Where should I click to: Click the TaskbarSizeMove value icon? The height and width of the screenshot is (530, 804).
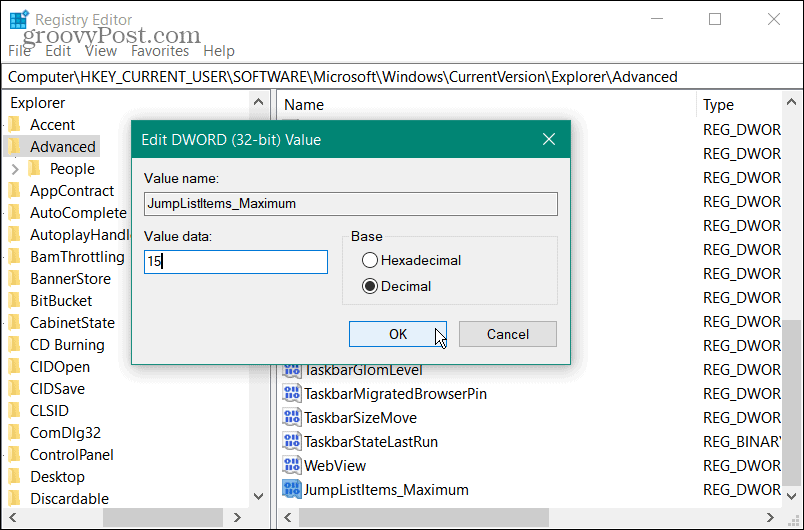[292, 417]
